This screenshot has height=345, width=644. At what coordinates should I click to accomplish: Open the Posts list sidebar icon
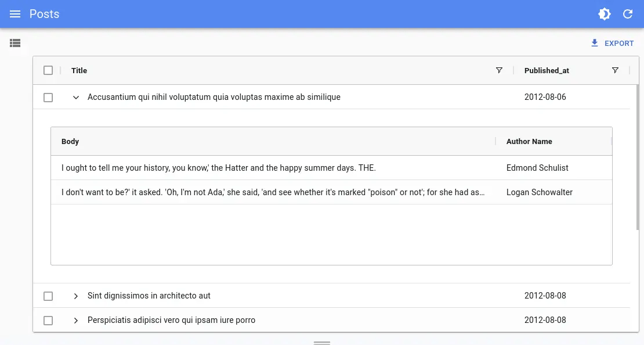click(x=15, y=43)
